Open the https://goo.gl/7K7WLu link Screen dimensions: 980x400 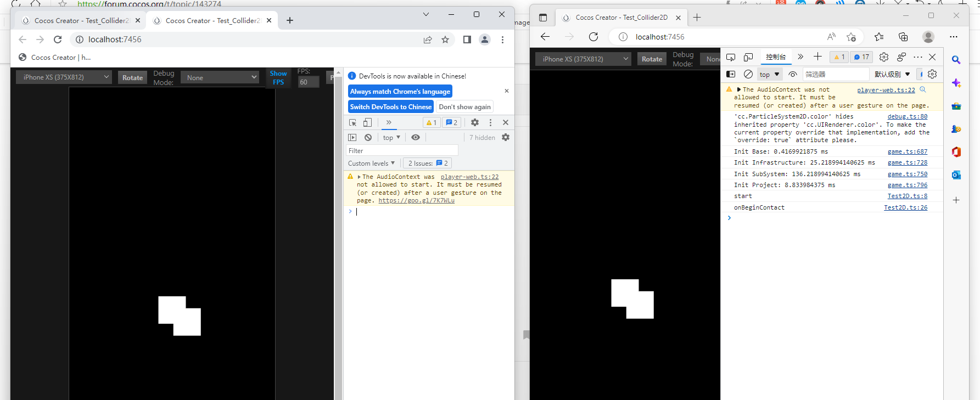click(416, 201)
